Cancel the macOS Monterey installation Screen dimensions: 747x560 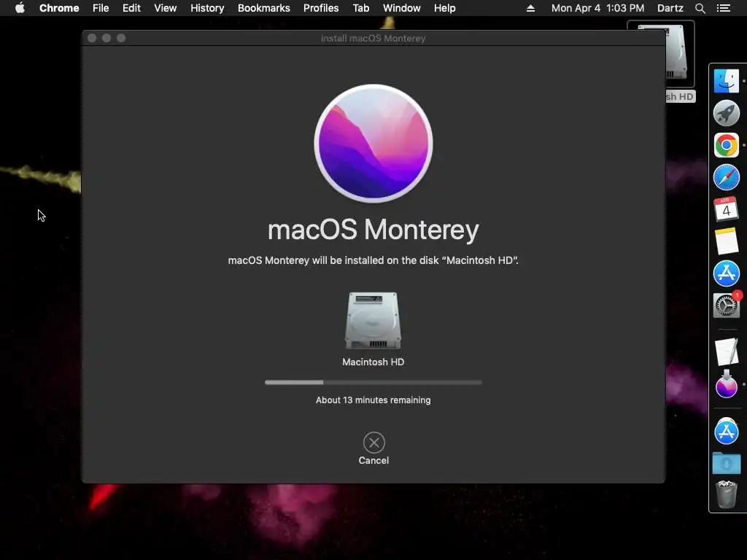(373, 448)
